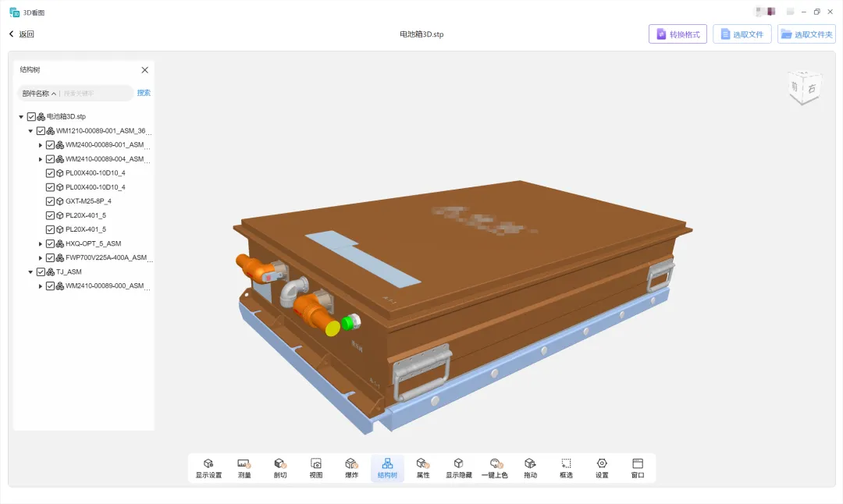Click assembly icon beside root 电池箱3D.stp node
The height and width of the screenshot is (504, 843).
point(41,116)
